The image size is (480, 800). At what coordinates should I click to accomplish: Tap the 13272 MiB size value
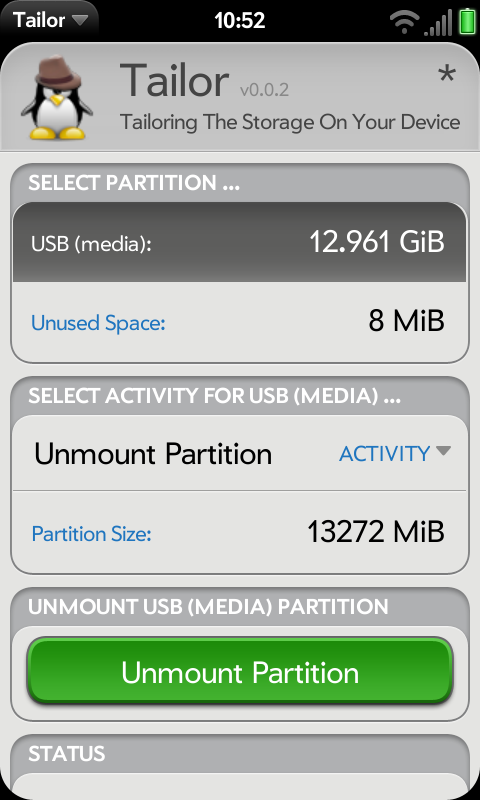[x=376, y=532]
